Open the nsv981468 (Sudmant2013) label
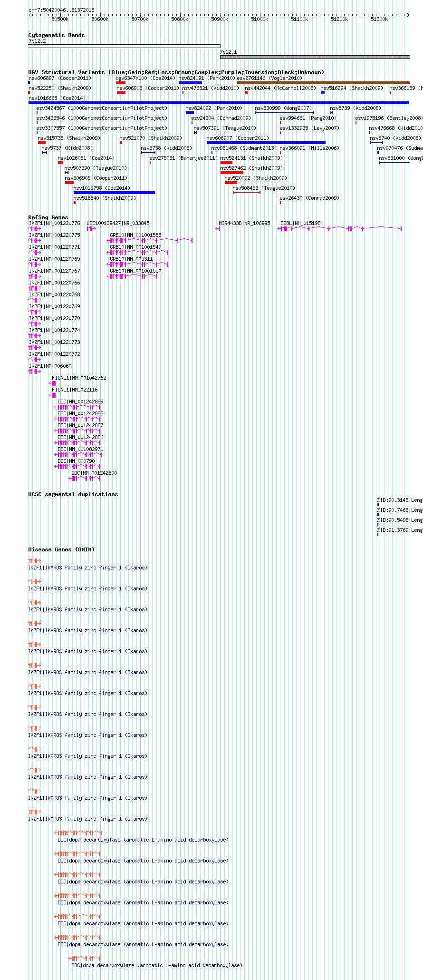The height and width of the screenshot is (980, 423). tap(244, 148)
